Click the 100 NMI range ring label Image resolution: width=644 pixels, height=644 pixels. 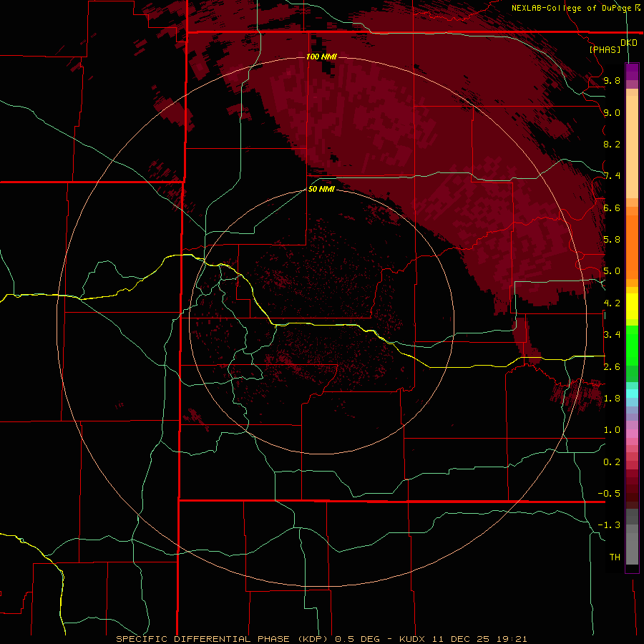321,57
